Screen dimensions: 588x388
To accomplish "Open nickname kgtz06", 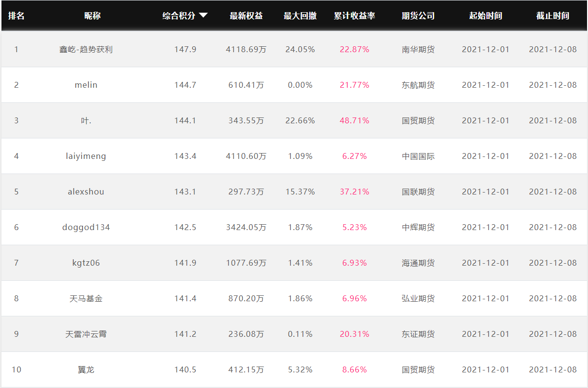I will pos(86,263).
